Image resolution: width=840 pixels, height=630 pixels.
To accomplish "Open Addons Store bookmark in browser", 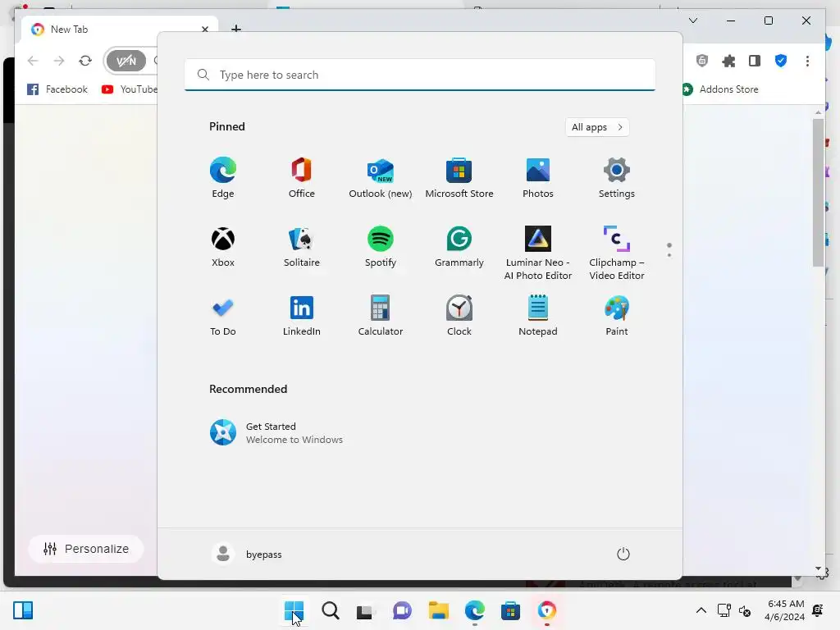I will tap(720, 89).
